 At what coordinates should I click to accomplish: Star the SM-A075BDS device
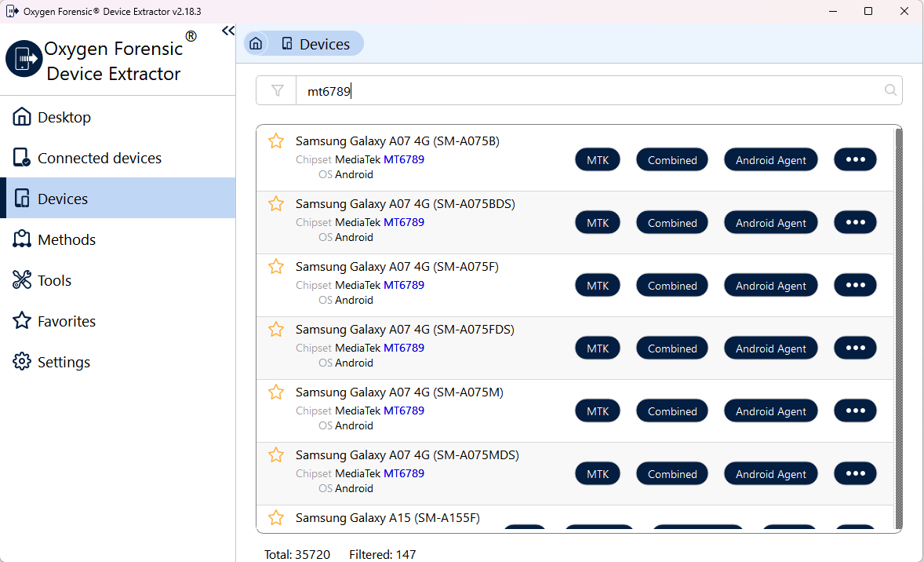click(276, 204)
